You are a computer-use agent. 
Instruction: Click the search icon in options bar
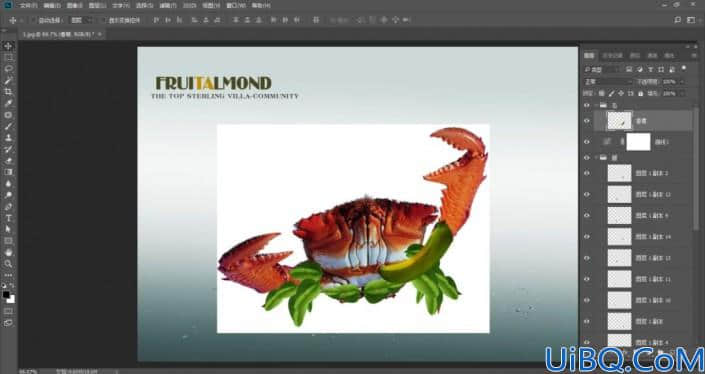click(x=677, y=20)
